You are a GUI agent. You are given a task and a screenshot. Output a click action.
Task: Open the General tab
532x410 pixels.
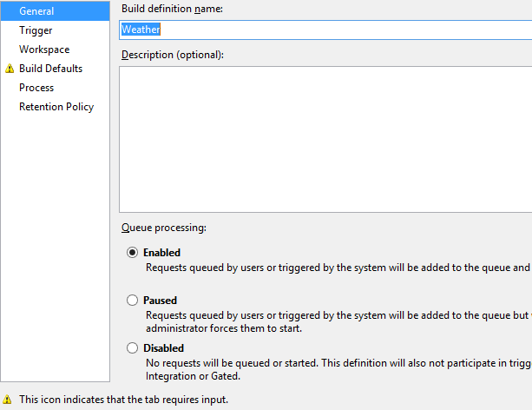point(36,11)
